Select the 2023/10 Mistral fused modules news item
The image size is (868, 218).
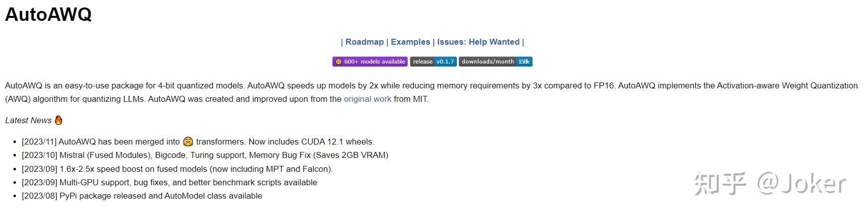pyautogui.click(x=205, y=155)
